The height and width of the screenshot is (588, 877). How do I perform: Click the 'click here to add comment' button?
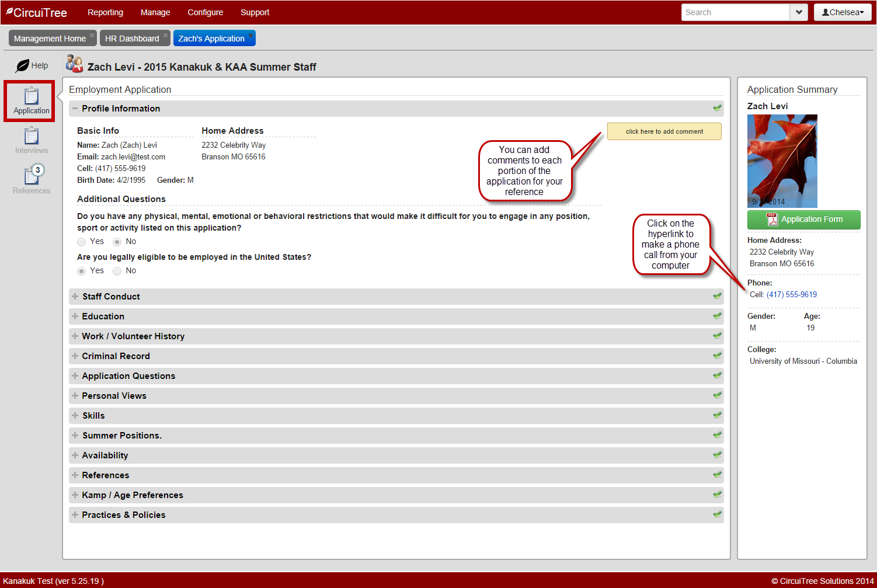pyautogui.click(x=664, y=131)
